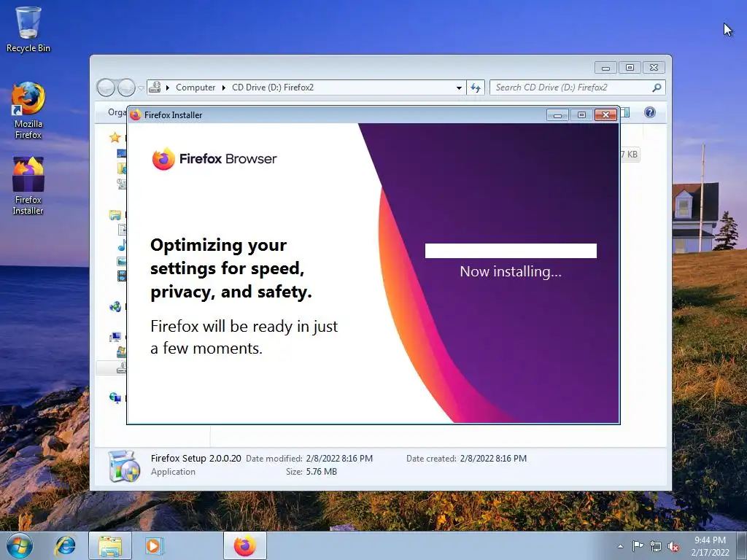Screen dimensions: 747x560
Task: Click the search magnifier icon
Action: click(657, 87)
